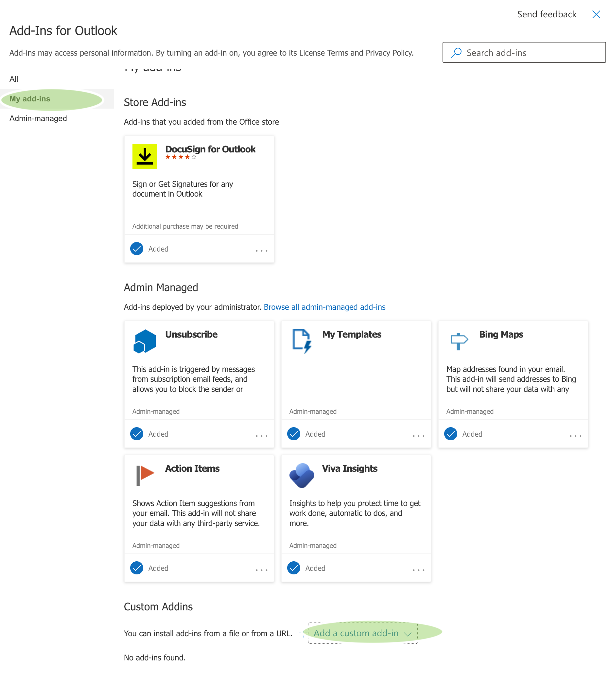
Task: Close the Add-Ins for Outlook dialog
Action: (x=596, y=14)
